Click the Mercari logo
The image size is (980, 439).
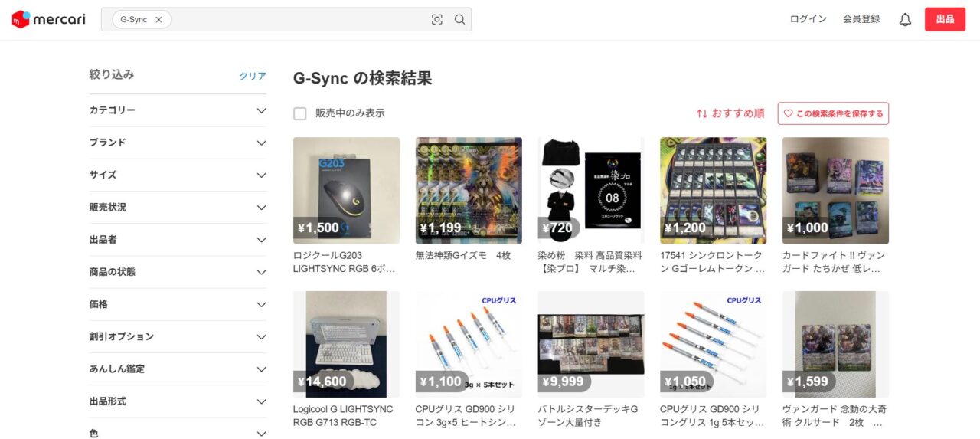pos(49,19)
